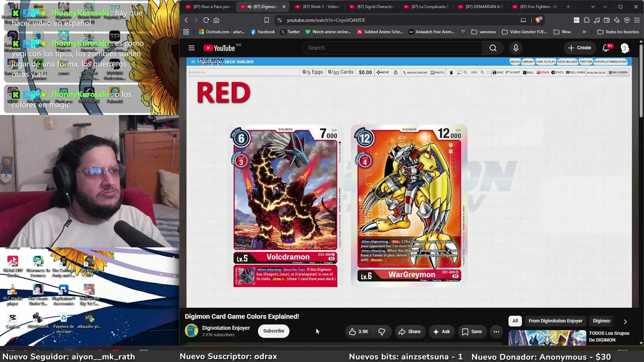Screen dimensions: 644x362
Task: Click the Share button
Action: click(x=409, y=332)
